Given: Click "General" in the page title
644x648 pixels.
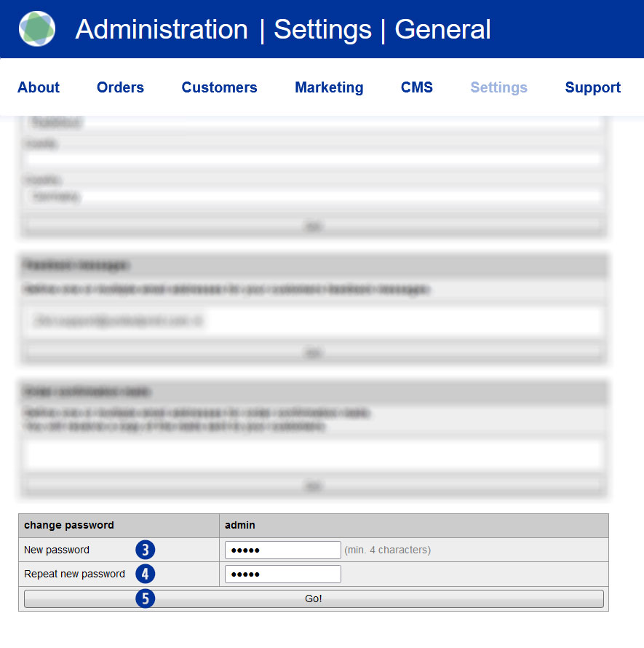Looking at the screenshot, I should pos(442,30).
